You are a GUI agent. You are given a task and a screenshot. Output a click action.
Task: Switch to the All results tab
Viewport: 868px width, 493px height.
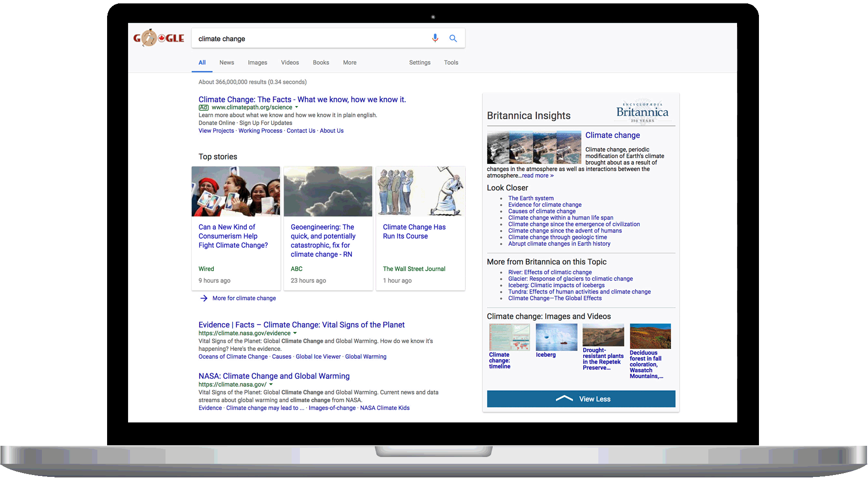click(x=202, y=63)
